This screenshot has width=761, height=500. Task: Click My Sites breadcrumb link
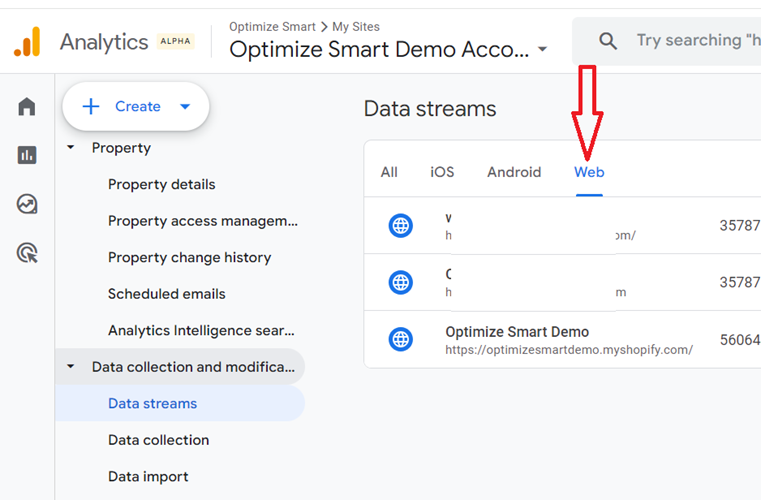pos(356,27)
